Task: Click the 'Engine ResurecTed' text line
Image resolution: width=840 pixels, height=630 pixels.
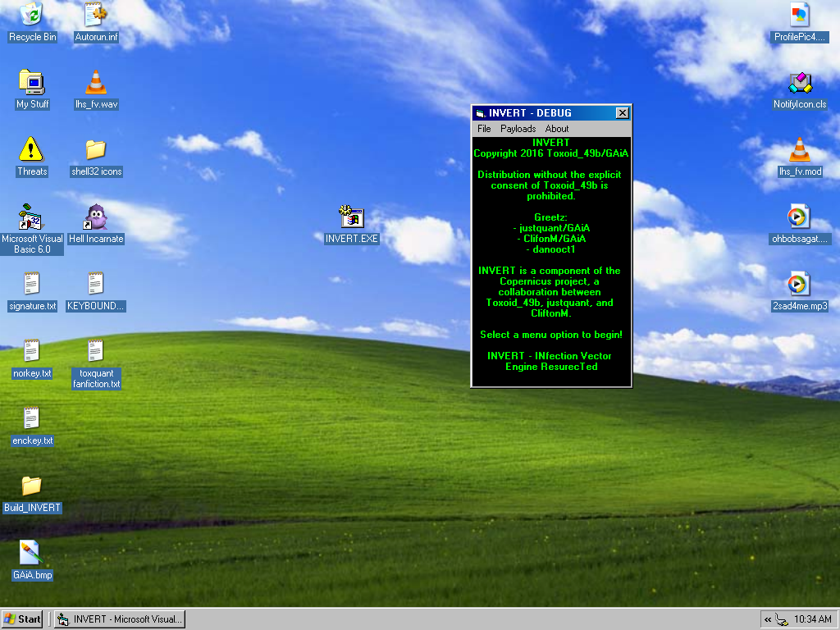Action: (x=551, y=367)
